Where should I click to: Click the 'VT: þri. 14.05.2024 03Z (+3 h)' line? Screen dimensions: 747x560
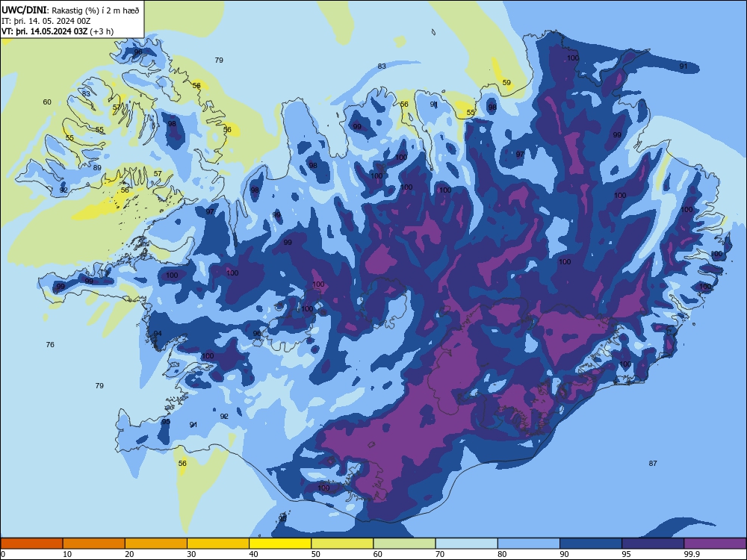[x=58, y=31]
